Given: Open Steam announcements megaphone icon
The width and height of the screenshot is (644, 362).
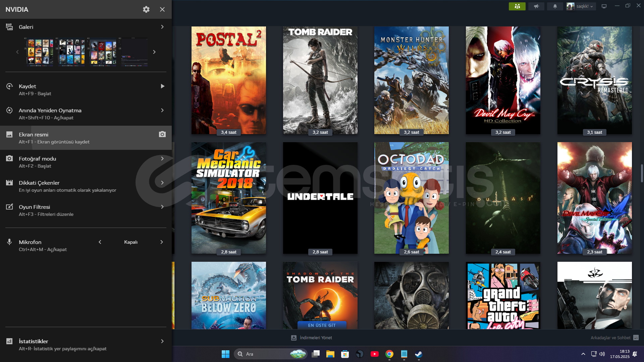Looking at the screenshot, I should coord(536,6).
